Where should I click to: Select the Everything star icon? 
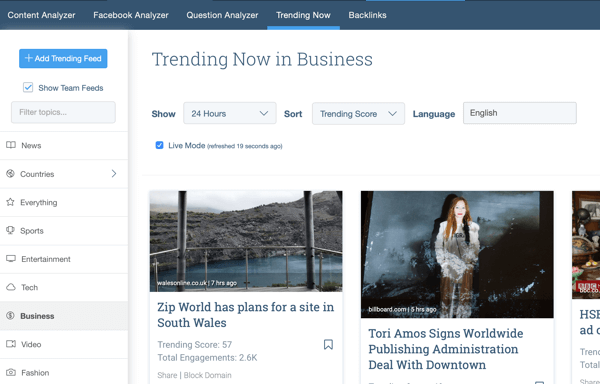10,202
